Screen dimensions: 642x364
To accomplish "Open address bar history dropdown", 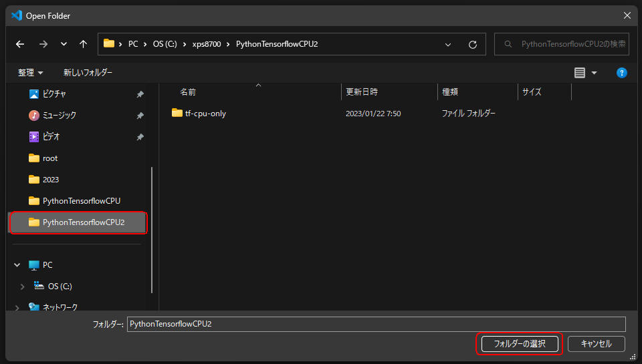I will [448, 45].
